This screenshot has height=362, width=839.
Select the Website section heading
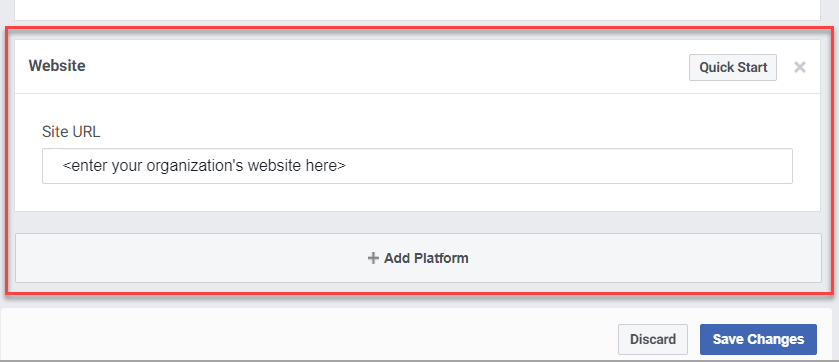(57, 66)
